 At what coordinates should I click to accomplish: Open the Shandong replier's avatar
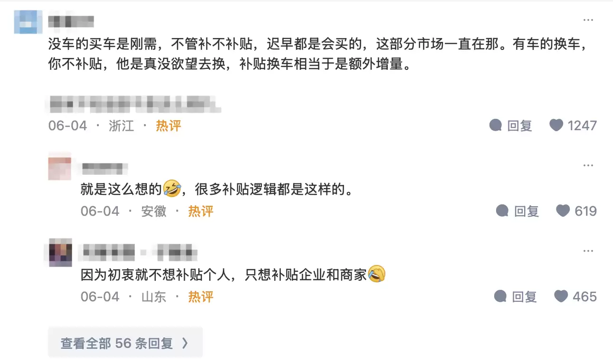[60, 252]
